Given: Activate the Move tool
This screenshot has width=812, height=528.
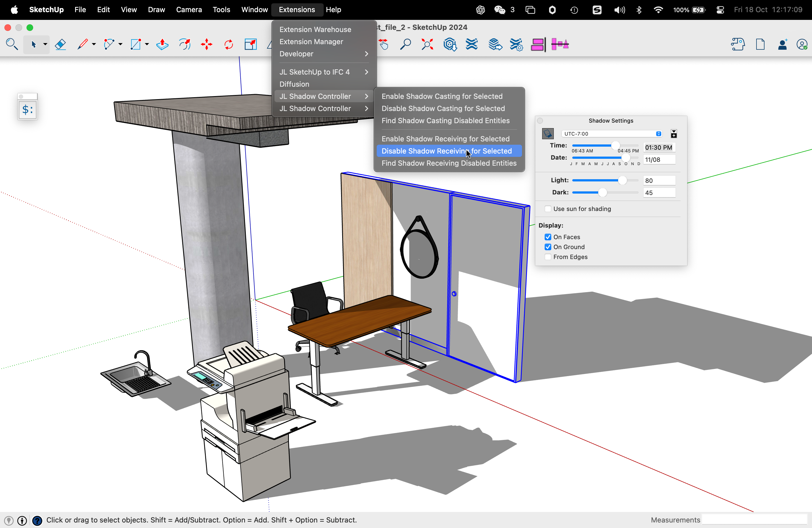Looking at the screenshot, I should [206, 44].
